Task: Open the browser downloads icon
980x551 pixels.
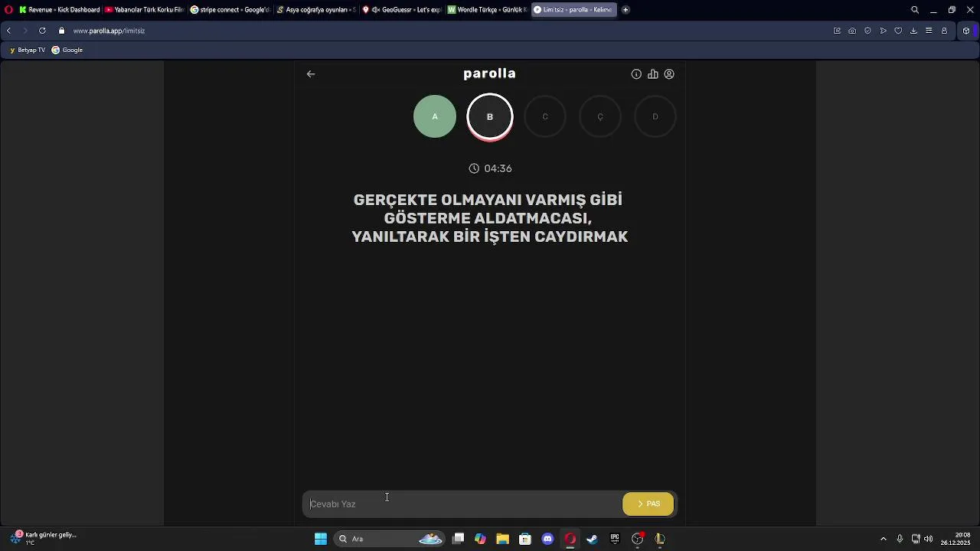Action: click(x=913, y=31)
